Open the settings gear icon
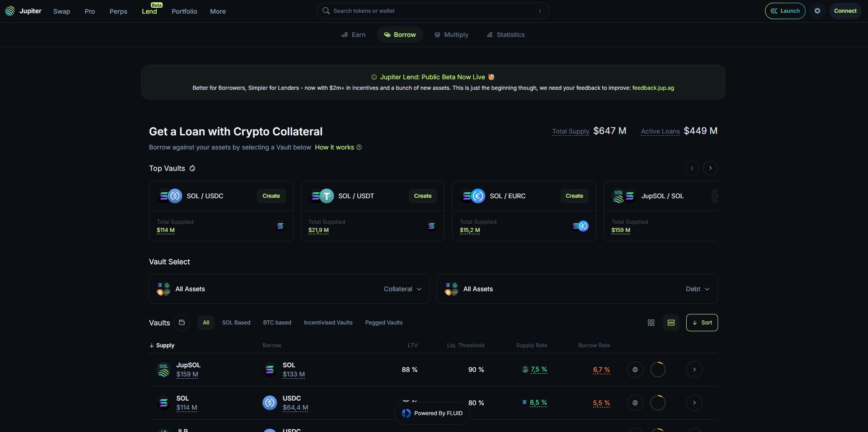This screenshot has height=432, width=868. click(x=817, y=11)
